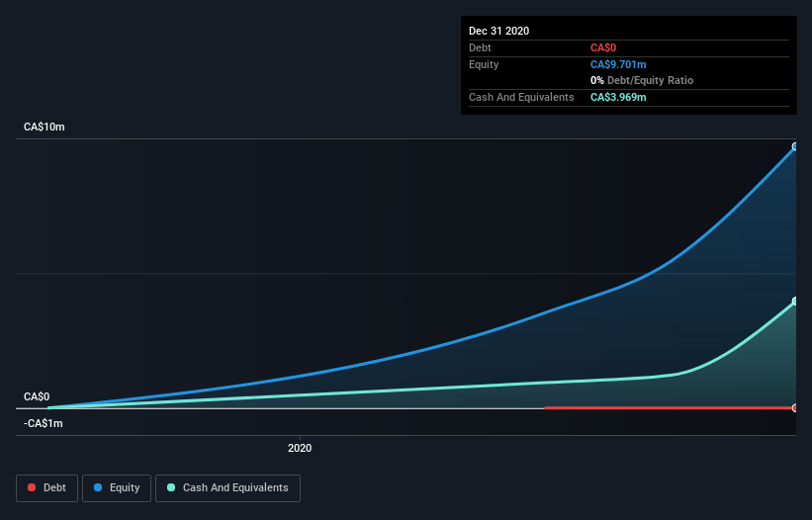
Task: Click the CA$10m y-axis label
Action: point(45,127)
